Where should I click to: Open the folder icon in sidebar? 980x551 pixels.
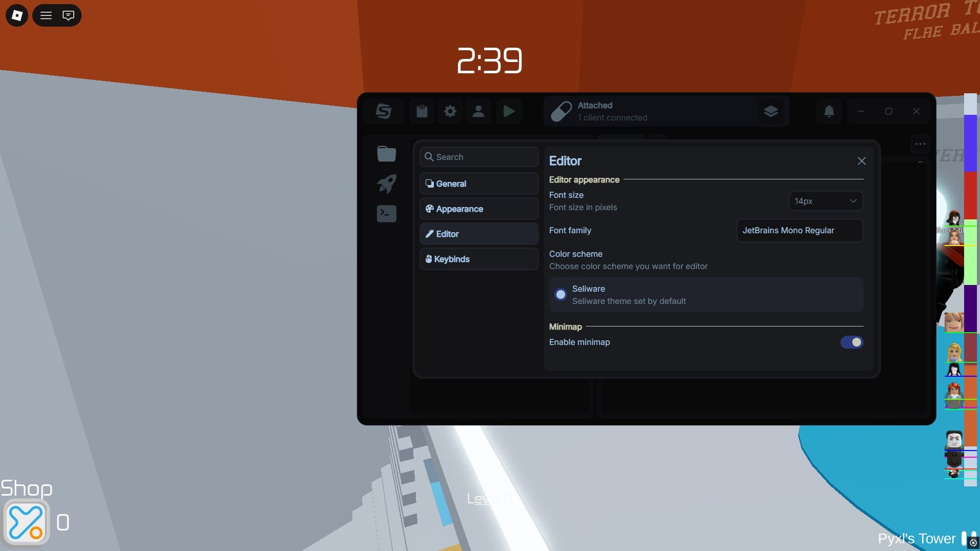[x=387, y=154]
